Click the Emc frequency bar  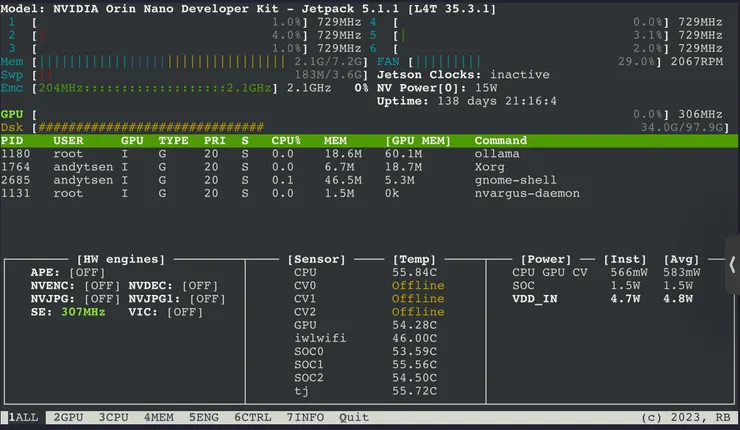point(155,88)
